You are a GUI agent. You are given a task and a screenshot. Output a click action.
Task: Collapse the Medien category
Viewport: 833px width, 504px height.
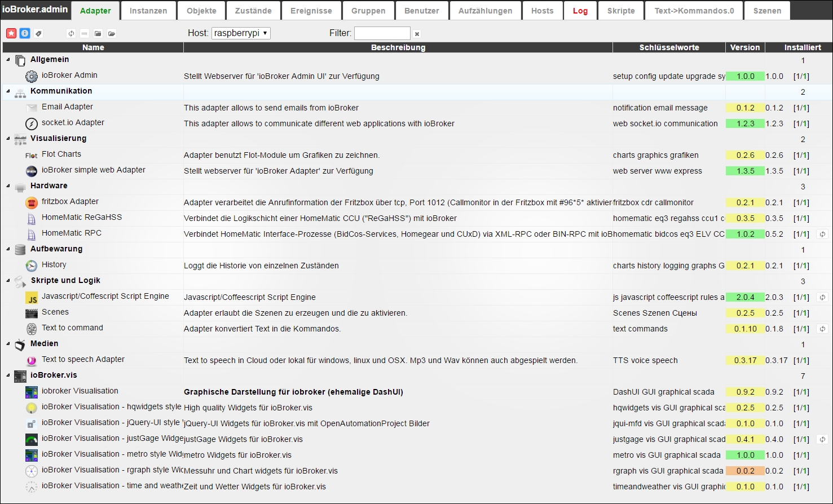tap(8, 343)
